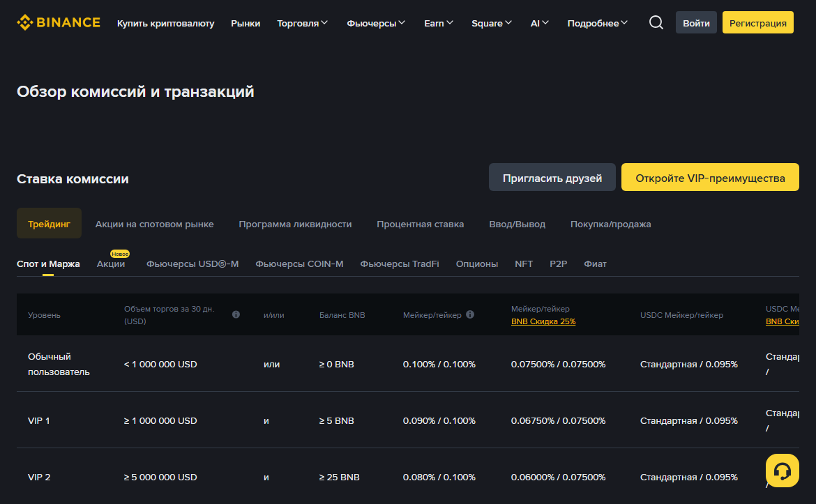Click '0.06000% / 0.07500%' discount cell
The height and width of the screenshot is (504, 816).
tap(559, 477)
